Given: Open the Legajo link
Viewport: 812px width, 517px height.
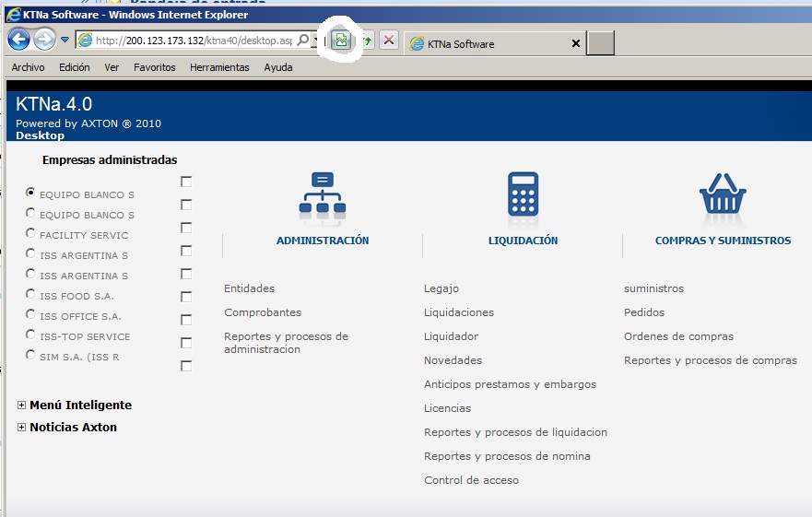Looking at the screenshot, I should [441, 288].
